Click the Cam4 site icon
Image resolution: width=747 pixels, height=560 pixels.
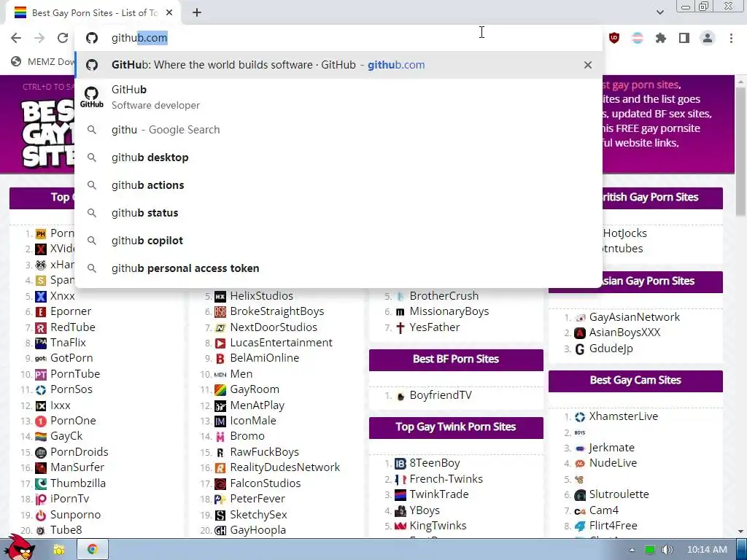(x=580, y=511)
